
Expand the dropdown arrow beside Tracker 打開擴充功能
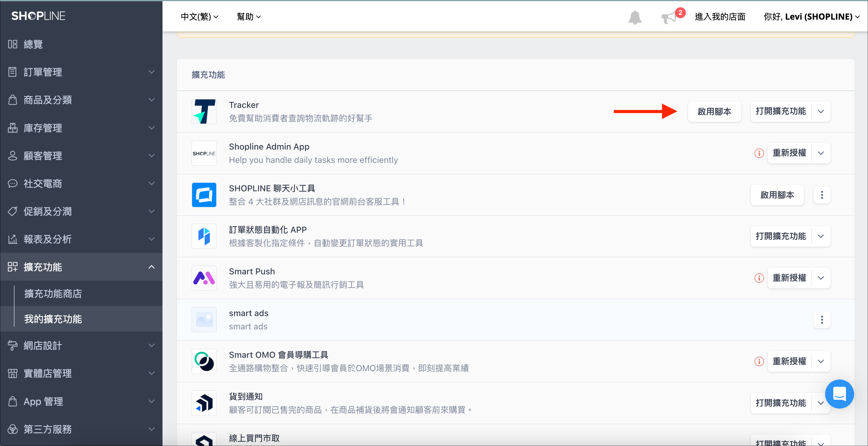821,111
